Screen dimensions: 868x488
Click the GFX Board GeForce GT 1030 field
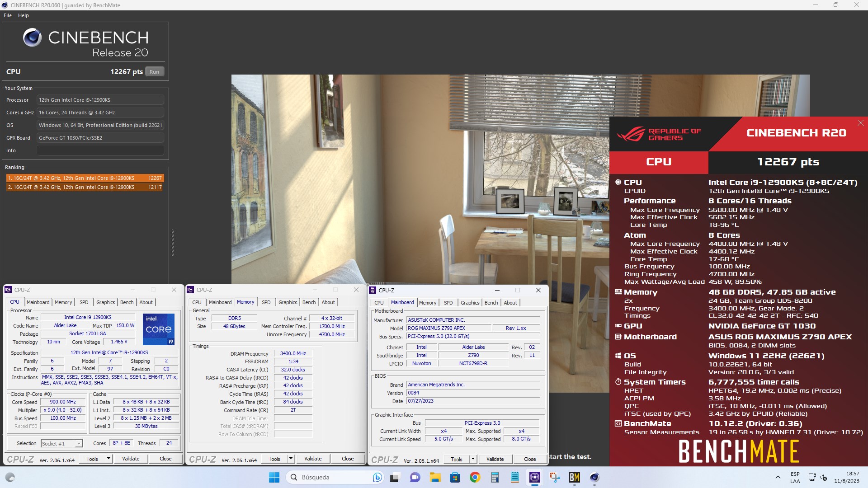pyautogui.click(x=100, y=138)
